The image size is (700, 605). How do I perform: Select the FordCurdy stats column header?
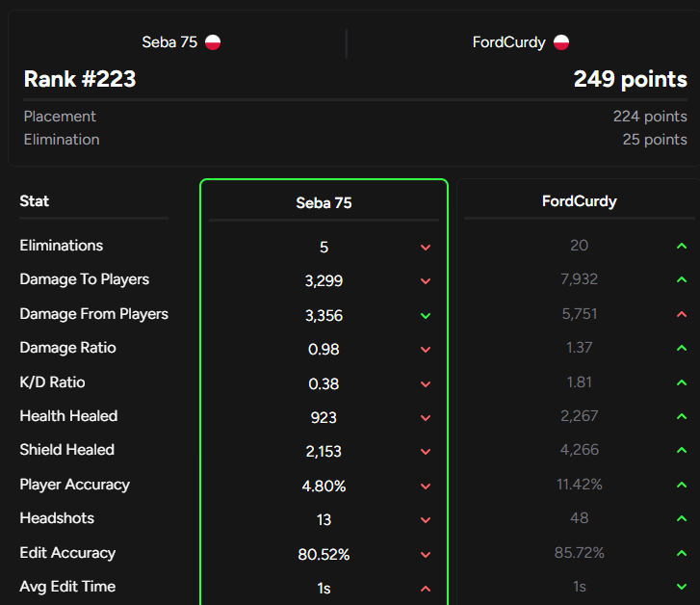tap(579, 201)
